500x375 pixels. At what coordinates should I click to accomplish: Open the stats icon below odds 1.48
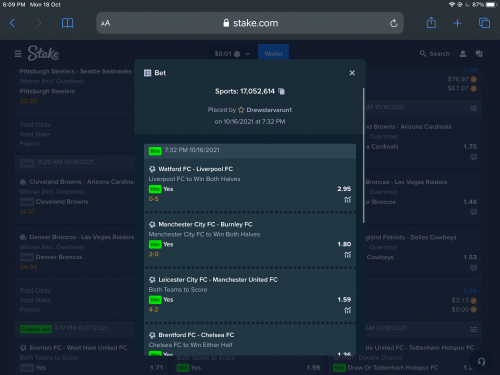tap(473, 212)
